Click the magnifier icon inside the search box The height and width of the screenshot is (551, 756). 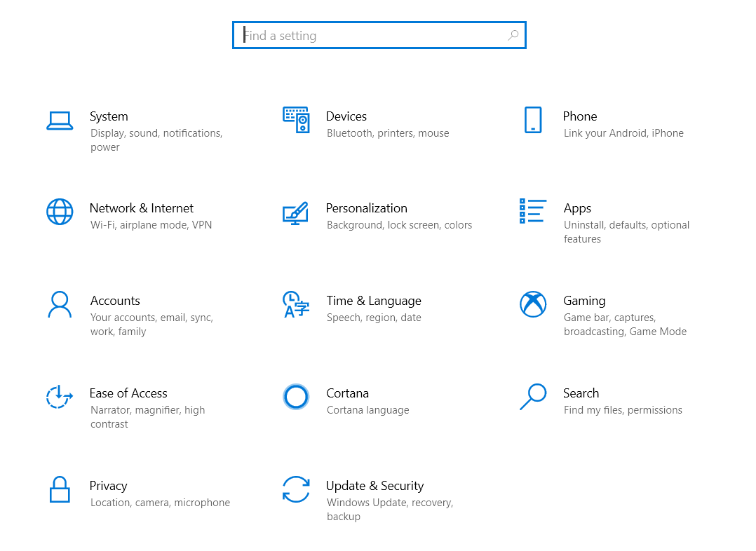pos(513,35)
